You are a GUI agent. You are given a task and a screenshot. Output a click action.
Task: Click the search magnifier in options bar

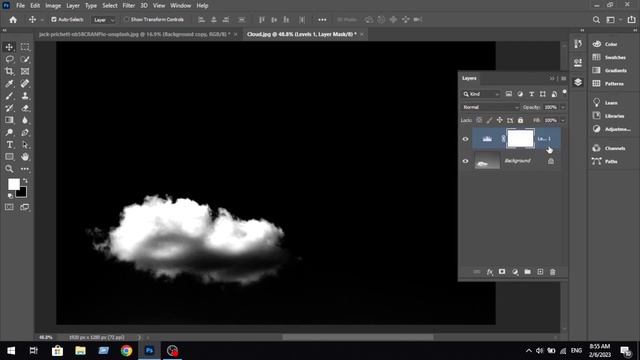pyautogui.click(x=596, y=20)
